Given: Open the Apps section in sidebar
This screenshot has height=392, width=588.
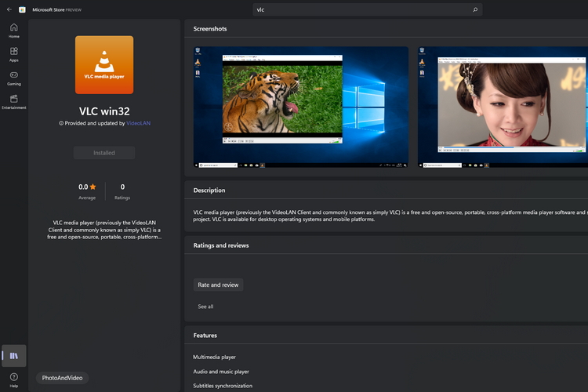Looking at the screenshot, I should pyautogui.click(x=14, y=54).
